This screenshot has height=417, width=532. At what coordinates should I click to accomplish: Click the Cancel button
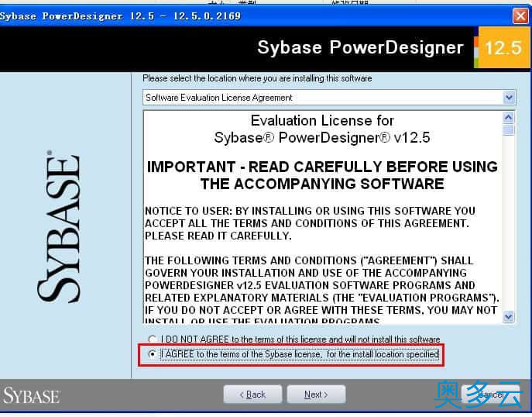[491, 395]
